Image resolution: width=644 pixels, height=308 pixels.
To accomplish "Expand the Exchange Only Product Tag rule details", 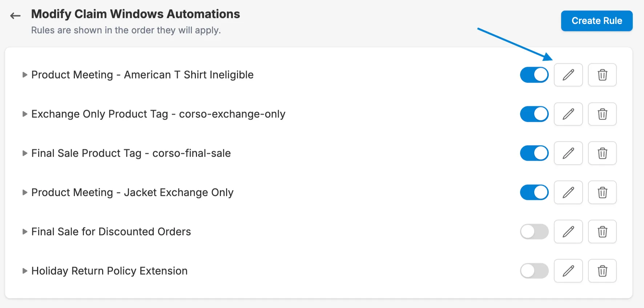I will tap(25, 114).
